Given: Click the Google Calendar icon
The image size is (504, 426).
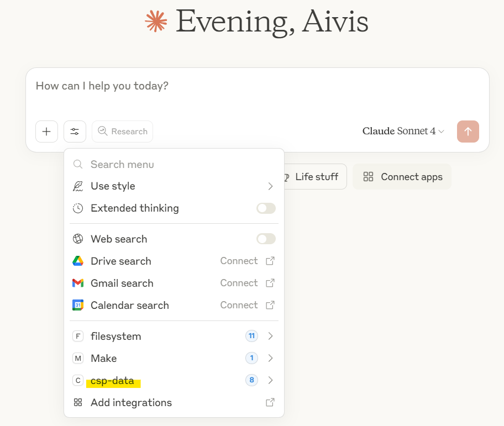Looking at the screenshot, I should [78, 305].
